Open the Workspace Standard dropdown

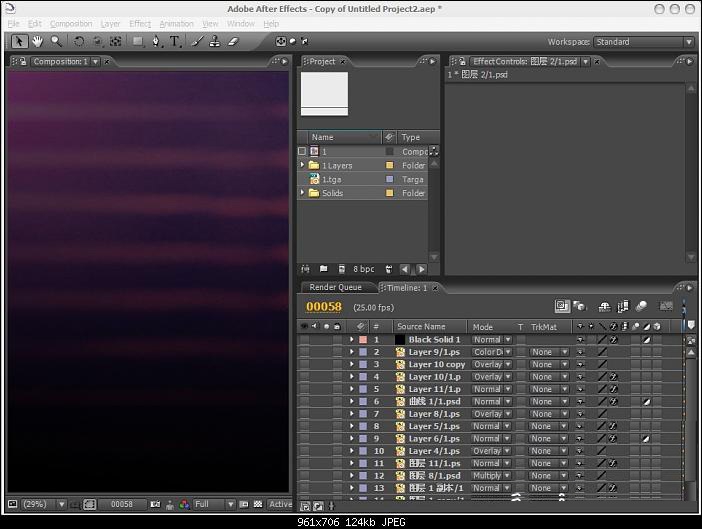644,42
